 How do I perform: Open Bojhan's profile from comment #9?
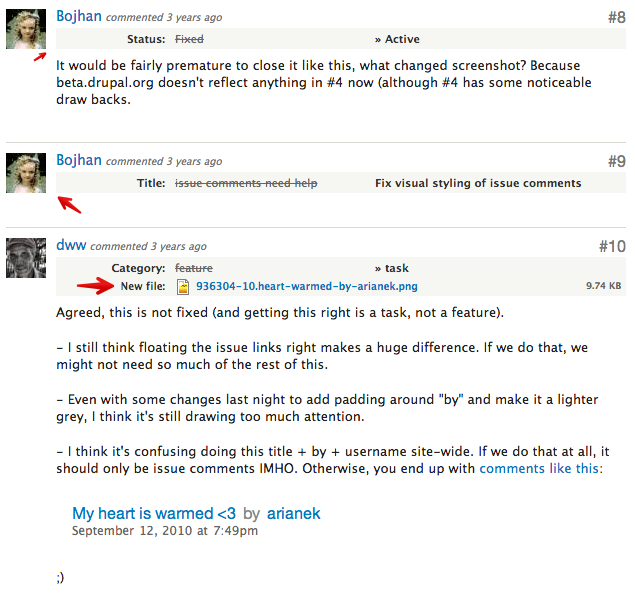pos(79,160)
